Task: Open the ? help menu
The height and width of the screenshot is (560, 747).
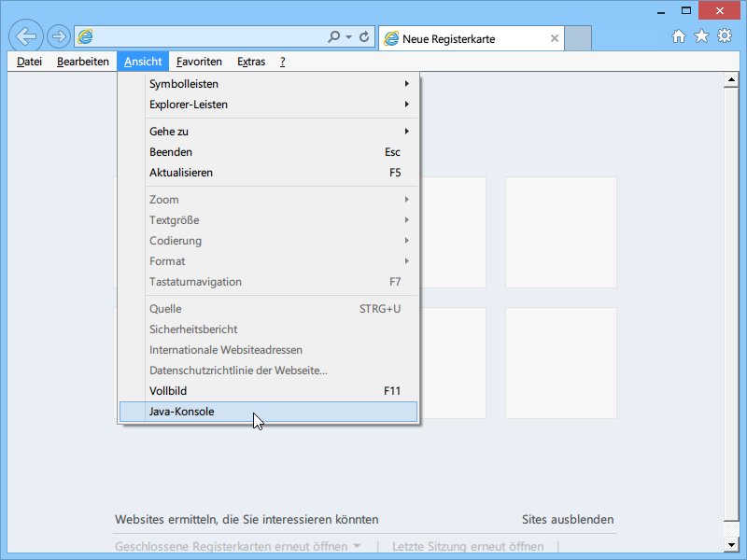Action: tap(283, 62)
